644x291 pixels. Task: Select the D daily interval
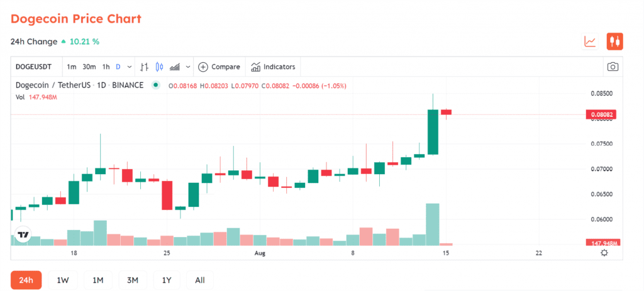(118, 67)
